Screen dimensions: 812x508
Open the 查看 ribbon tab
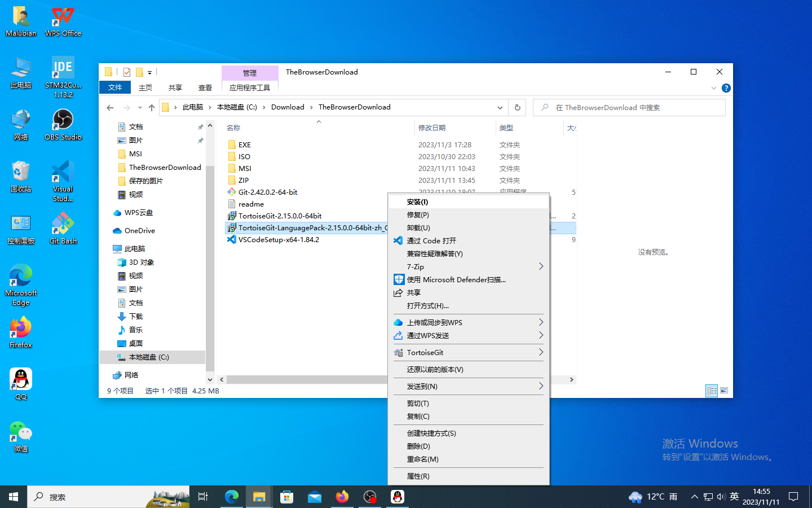[x=205, y=87]
